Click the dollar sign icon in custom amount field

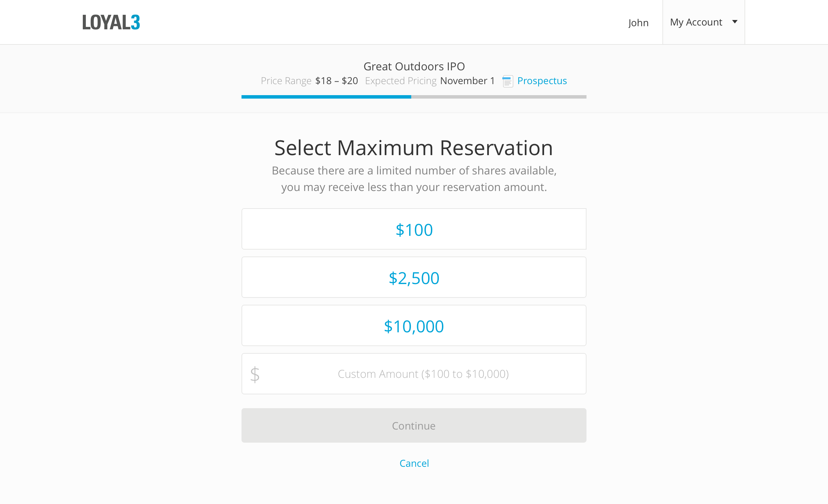255,374
